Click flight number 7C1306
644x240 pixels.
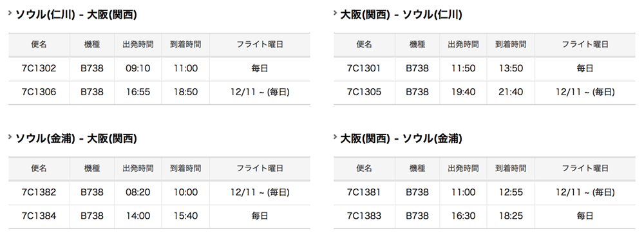tap(39, 92)
